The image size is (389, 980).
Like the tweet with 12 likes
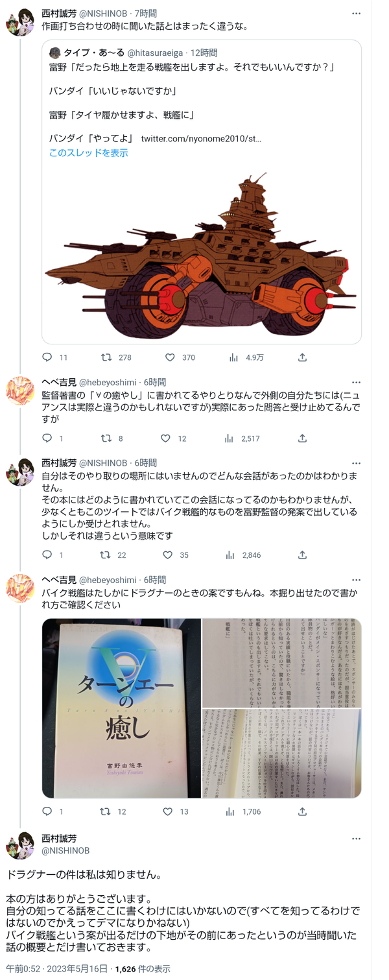click(165, 438)
